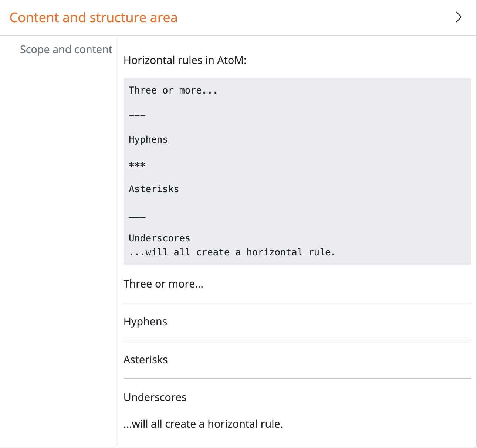Expand the chevron arrow in the section header
The width and height of the screenshot is (477, 448).
(459, 17)
